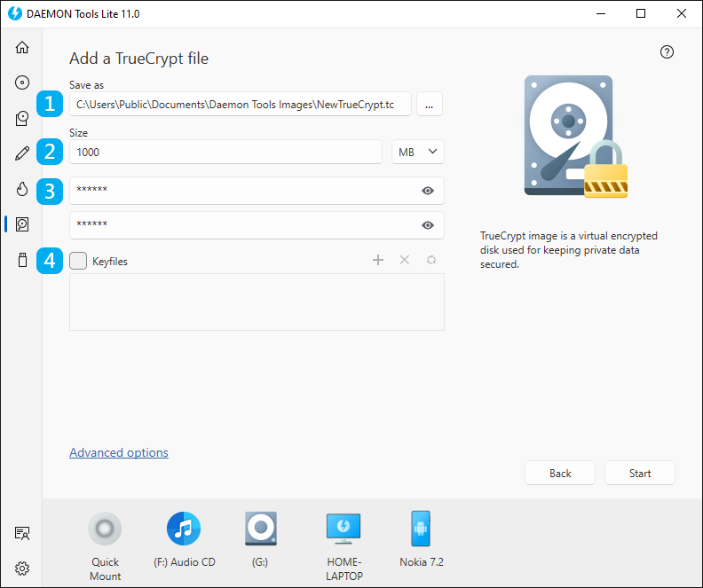This screenshot has height=588, width=703.
Task: Click the Start button
Action: point(640,473)
